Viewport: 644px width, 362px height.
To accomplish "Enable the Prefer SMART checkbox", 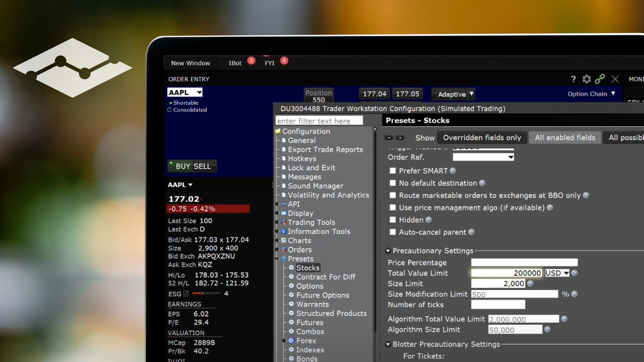I will pos(392,171).
